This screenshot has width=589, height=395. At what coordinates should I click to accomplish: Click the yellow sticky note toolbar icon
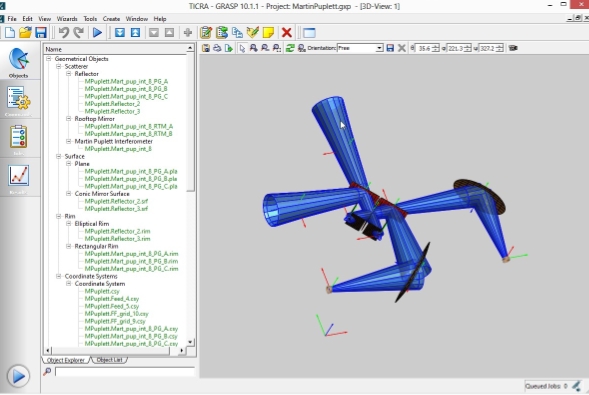click(268, 33)
